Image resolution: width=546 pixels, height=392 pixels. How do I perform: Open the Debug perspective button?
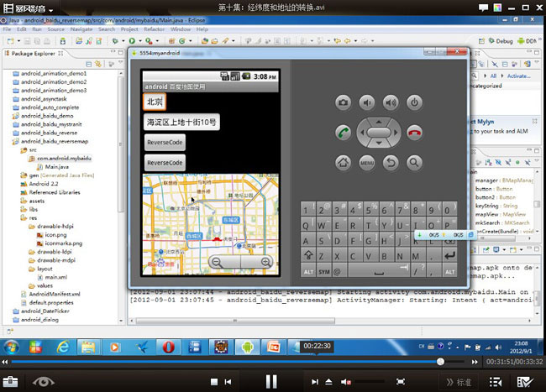tap(501, 41)
